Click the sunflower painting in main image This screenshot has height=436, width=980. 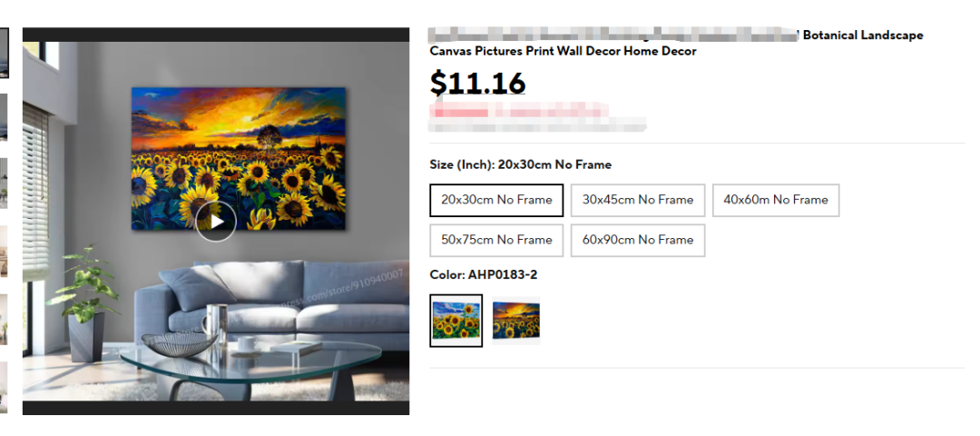tap(238, 158)
